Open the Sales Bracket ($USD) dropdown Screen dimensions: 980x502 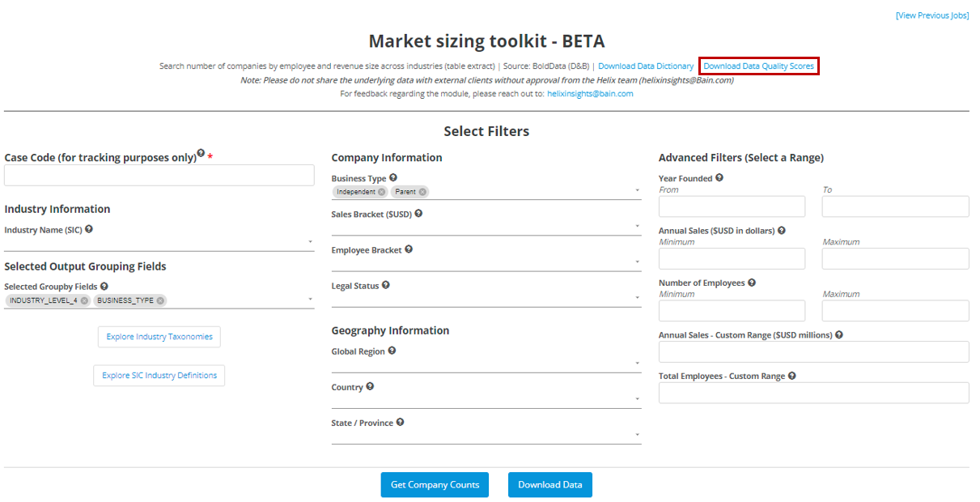point(486,227)
